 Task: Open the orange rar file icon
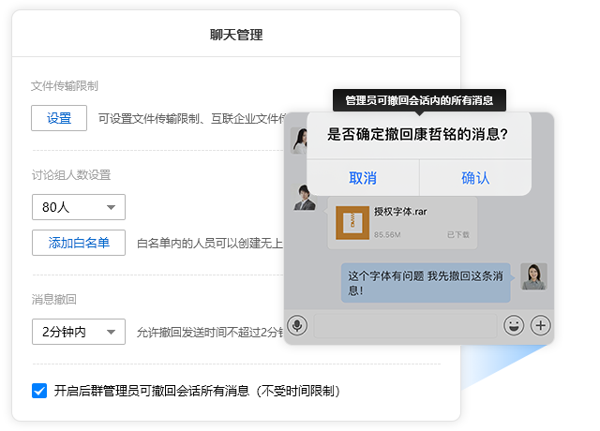(x=353, y=223)
